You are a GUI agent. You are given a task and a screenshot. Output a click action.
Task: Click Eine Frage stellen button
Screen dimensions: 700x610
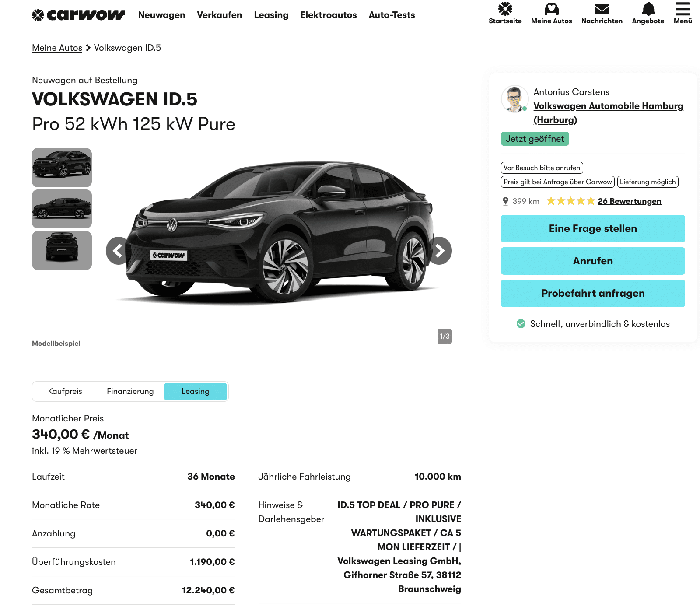click(x=593, y=228)
